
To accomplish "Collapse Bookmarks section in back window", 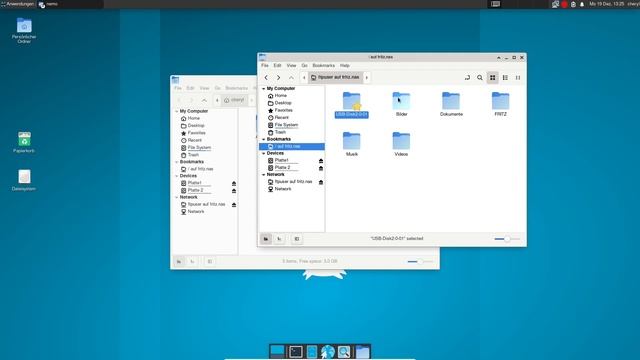I will click(177, 162).
